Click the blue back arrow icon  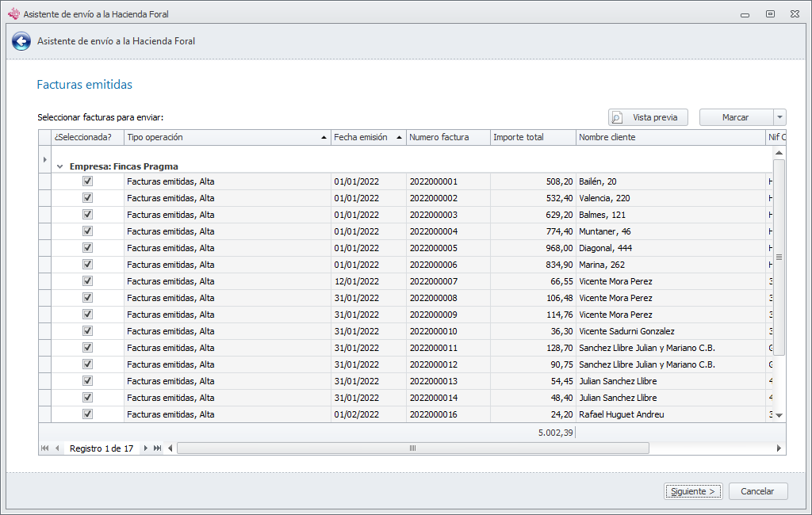[21, 41]
